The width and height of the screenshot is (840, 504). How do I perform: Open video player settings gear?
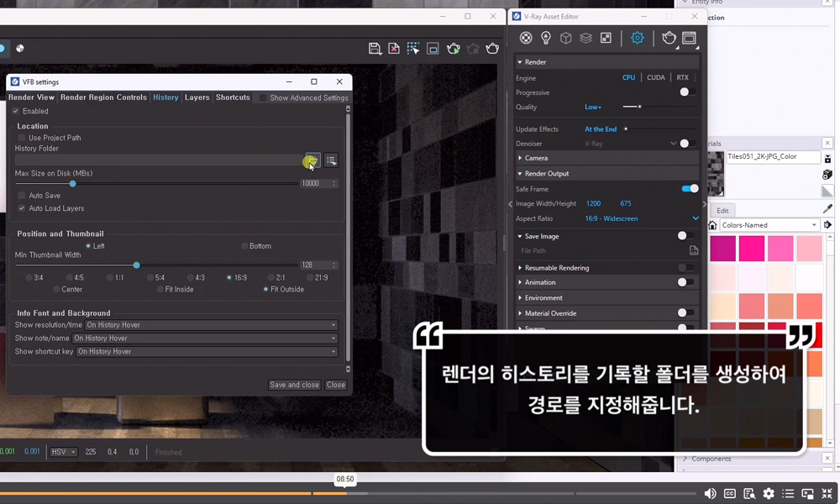pyautogui.click(x=769, y=493)
